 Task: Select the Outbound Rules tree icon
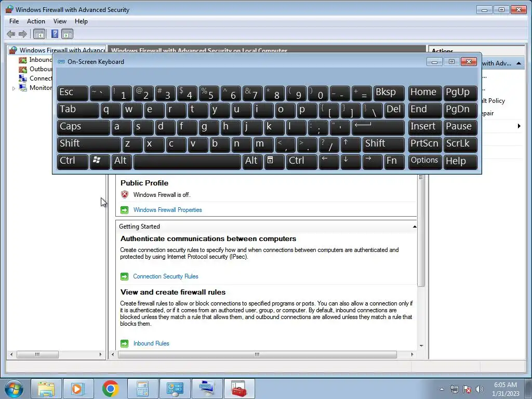click(23, 69)
